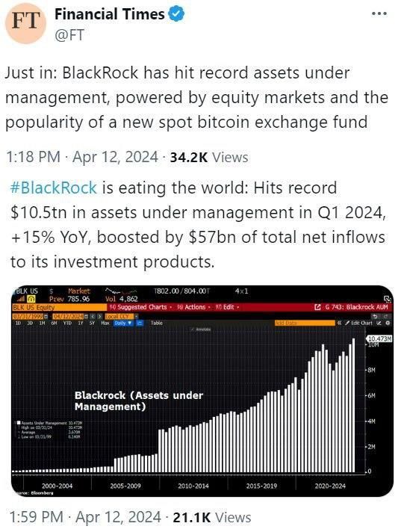Click the chart settings gear icon

388,324
